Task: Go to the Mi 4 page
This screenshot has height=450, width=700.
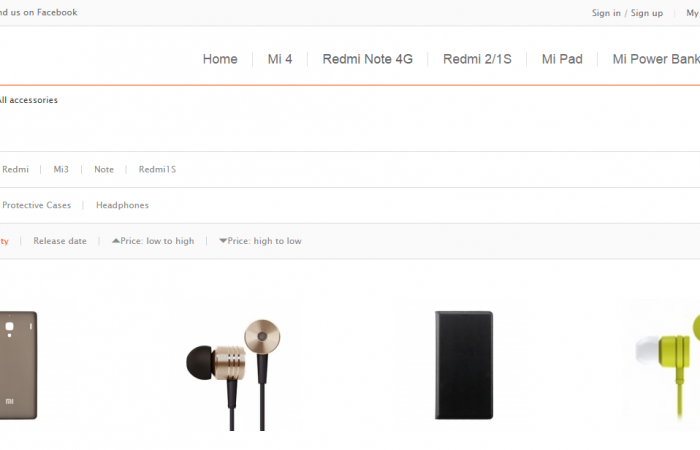Action: pos(280,59)
